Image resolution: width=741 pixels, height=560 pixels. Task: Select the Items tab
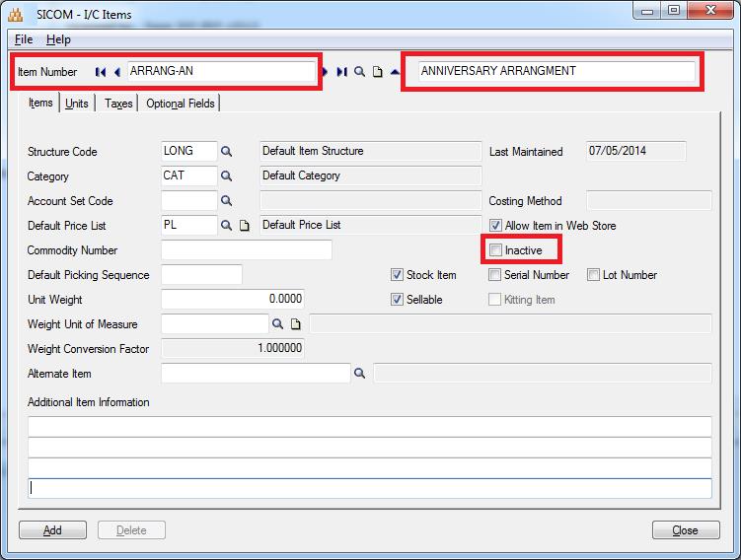pos(40,103)
